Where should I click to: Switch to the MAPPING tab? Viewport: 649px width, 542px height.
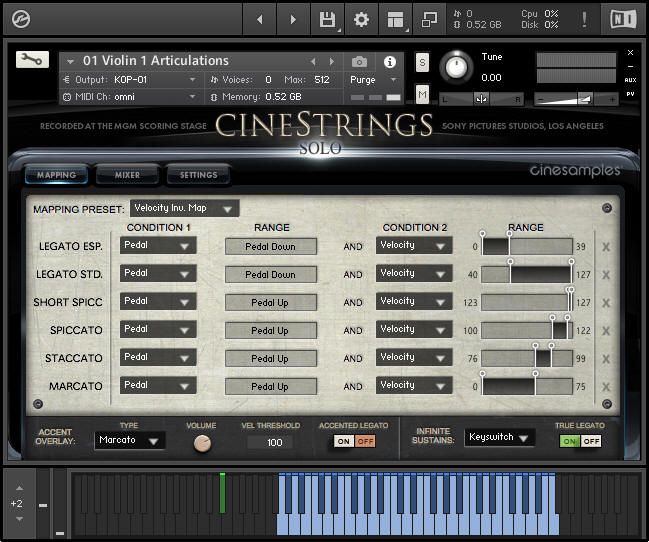[x=56, y=175]
